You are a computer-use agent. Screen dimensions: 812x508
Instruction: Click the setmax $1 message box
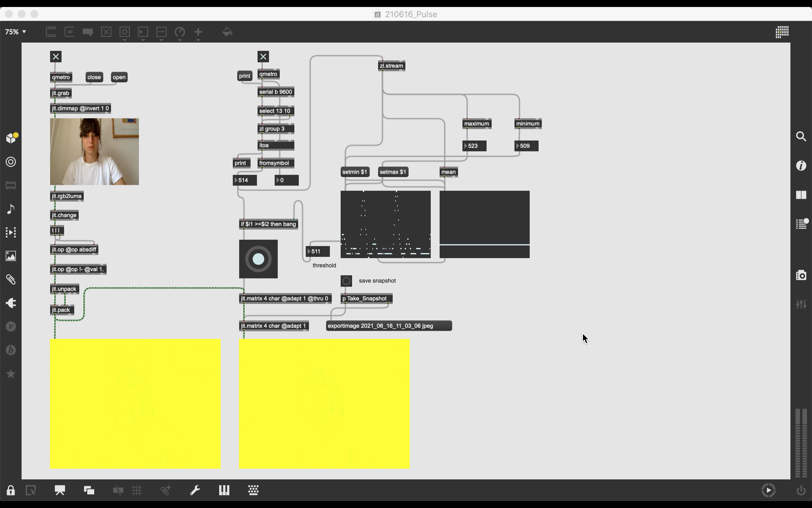393,172
